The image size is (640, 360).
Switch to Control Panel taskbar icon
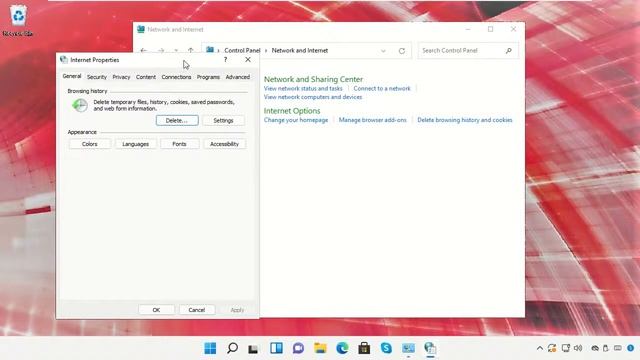408,348
